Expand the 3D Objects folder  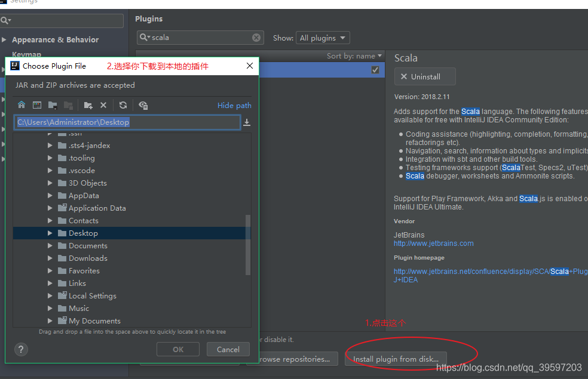click(x=50, y=183)
